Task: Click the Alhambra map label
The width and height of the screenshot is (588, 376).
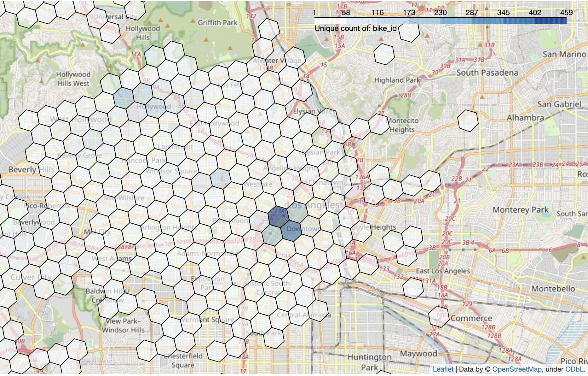Action: click(525, 118)
